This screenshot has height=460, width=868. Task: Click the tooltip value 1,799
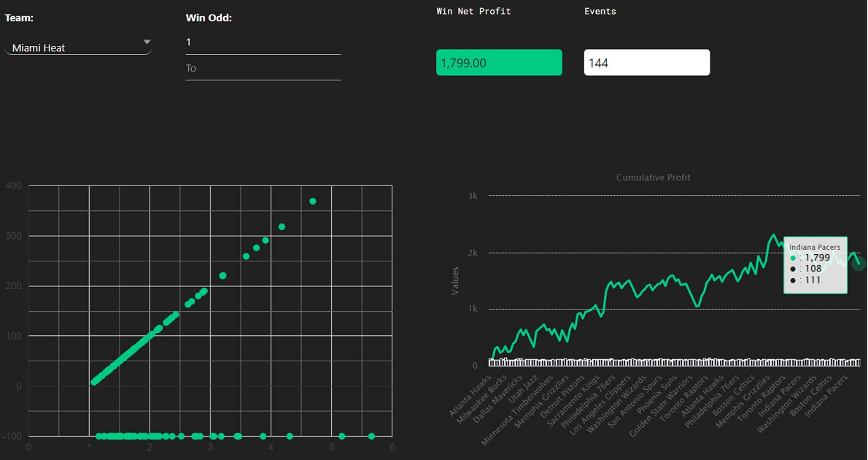coord(817,258)
